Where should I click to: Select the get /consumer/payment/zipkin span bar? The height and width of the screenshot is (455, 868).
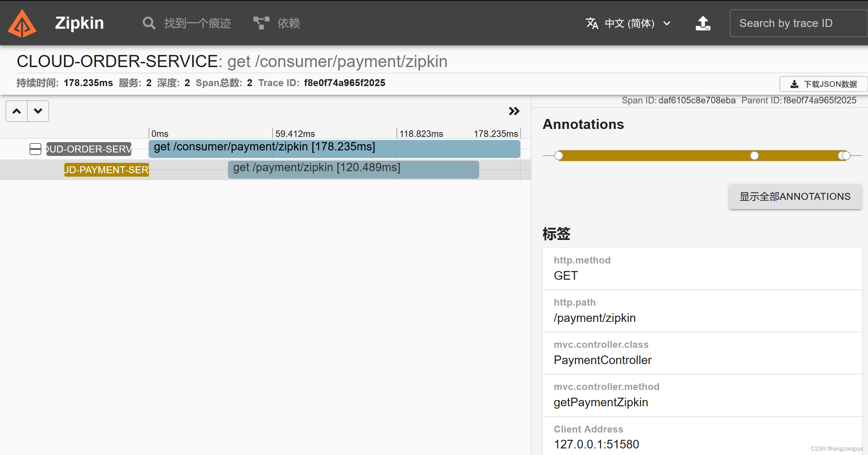click(334, 149)
